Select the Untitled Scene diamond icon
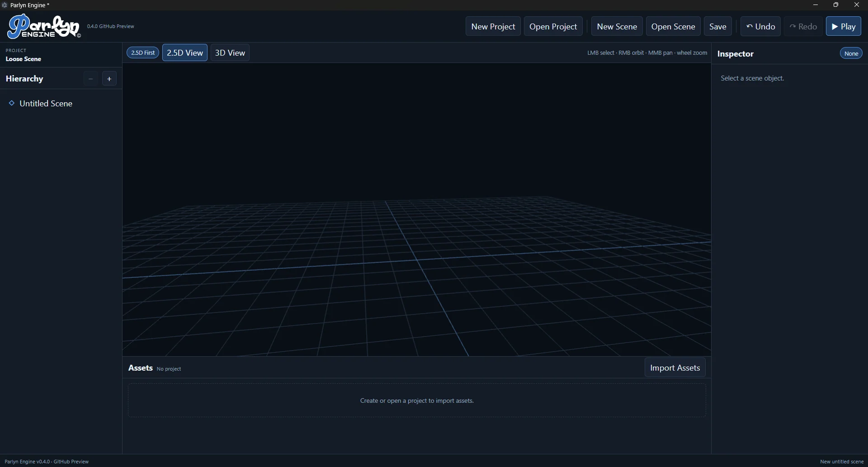The width and height of the screenshot is (868, 467). point(12,103)
